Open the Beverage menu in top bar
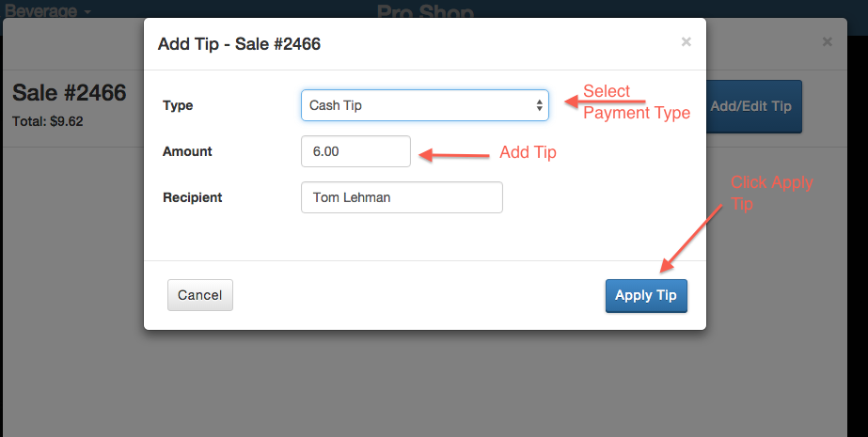The width and height of the screenshot is (868, 437). click(48, 9)
